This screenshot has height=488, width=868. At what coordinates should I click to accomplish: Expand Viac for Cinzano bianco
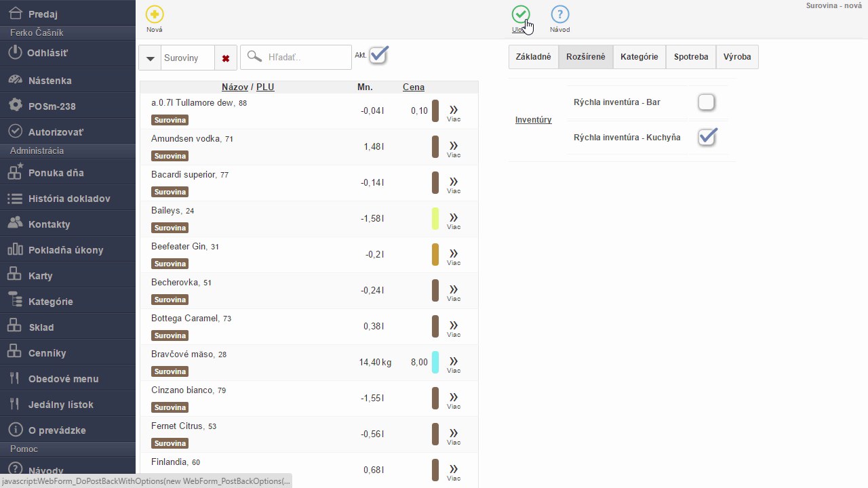tap(454, 400)
